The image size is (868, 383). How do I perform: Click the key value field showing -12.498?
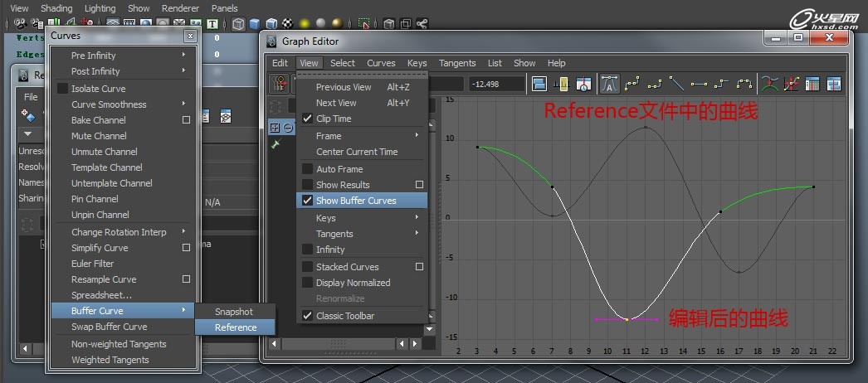coord(496,84)
